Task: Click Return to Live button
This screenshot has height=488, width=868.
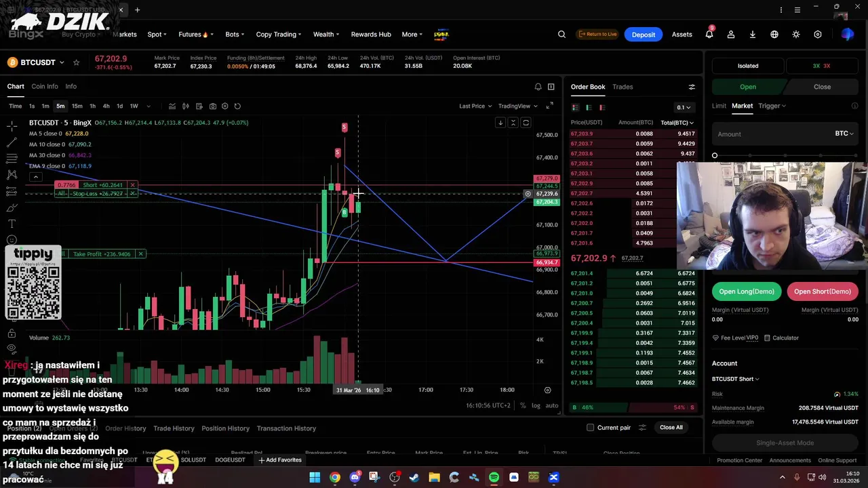Action: tap(597, 35)
